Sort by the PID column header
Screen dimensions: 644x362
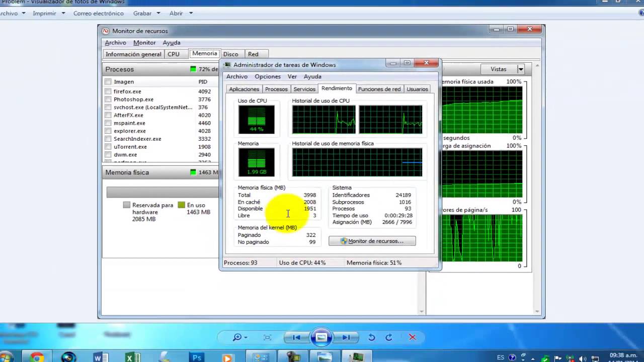click(x=203, y=82)
